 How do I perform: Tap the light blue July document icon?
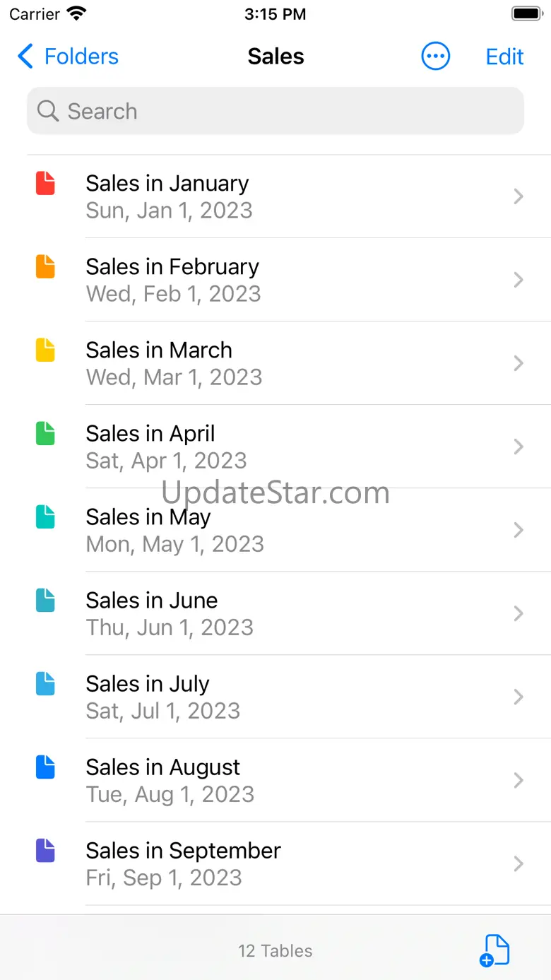45,684
